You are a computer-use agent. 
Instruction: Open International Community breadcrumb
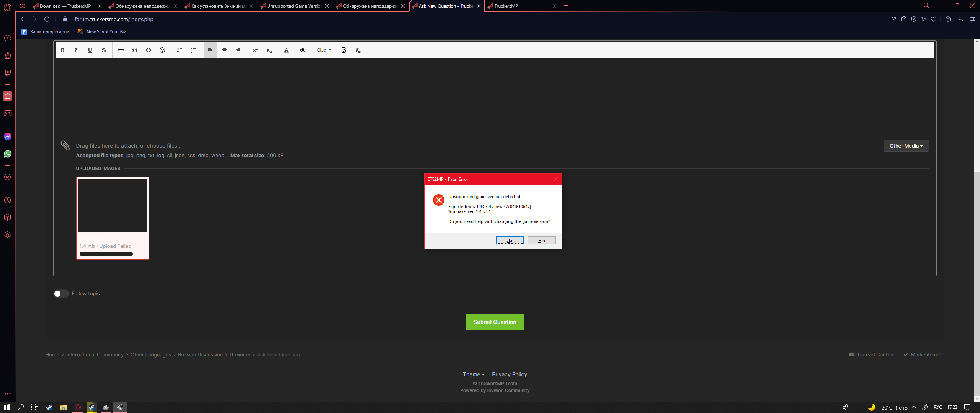95,355
